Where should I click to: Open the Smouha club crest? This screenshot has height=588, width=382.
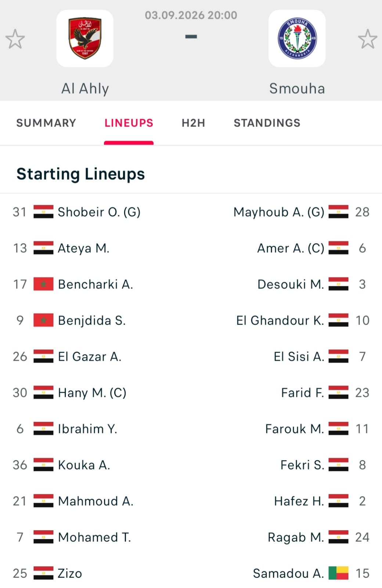[297, 38]
